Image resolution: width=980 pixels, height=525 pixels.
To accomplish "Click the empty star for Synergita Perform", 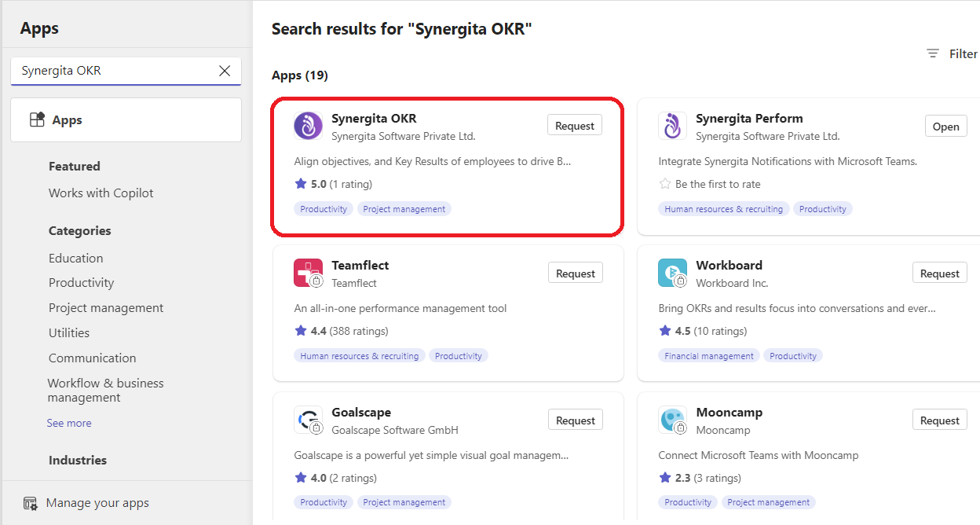I will pyautogui.click(x=665, y=184).
